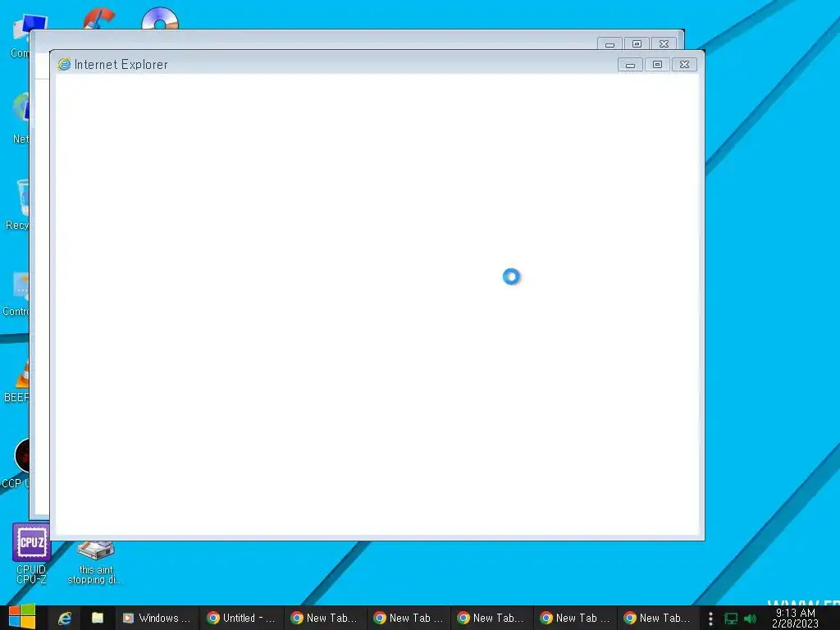Launch Internet Explorer from the taskbar

coord(65,619)
